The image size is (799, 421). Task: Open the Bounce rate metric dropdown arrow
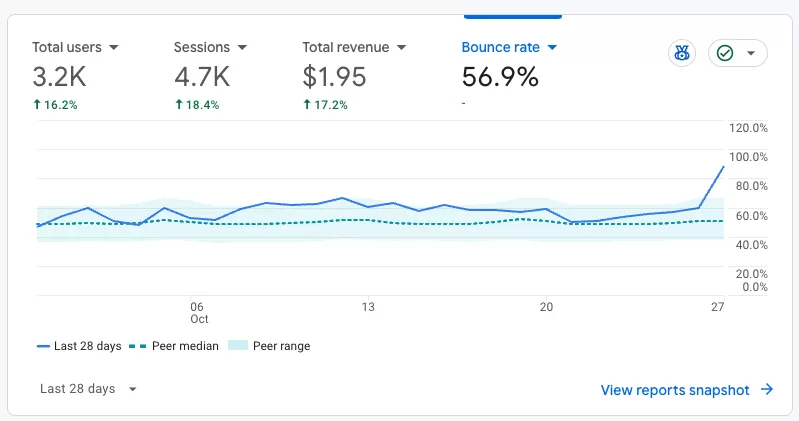click(552, 47)
